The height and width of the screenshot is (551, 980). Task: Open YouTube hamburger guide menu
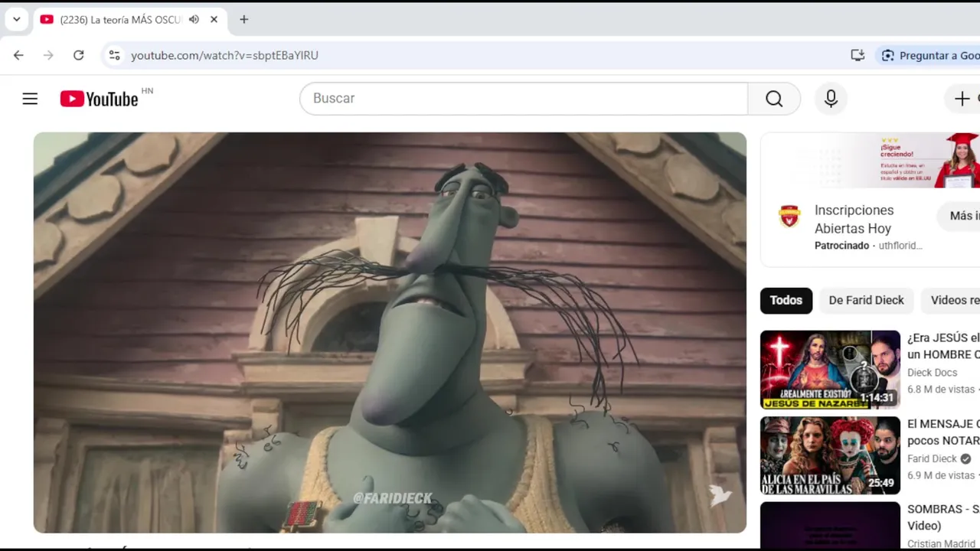(x=30, y=99)
